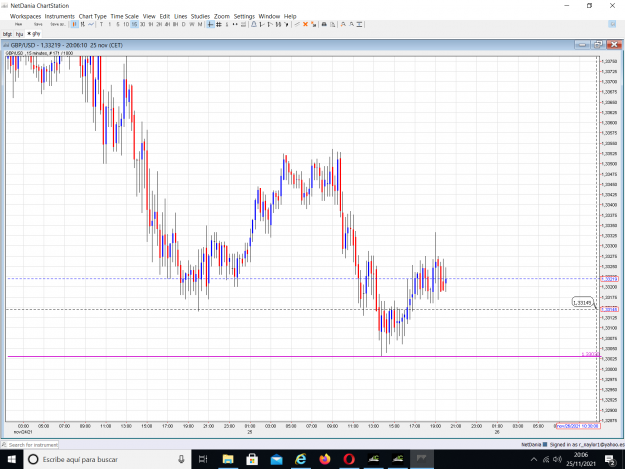The height and width of the screenshot is (469, 625).
Task: Select the Daily (D) time scale
Action: pyautogui.click(x=183, y=24)
